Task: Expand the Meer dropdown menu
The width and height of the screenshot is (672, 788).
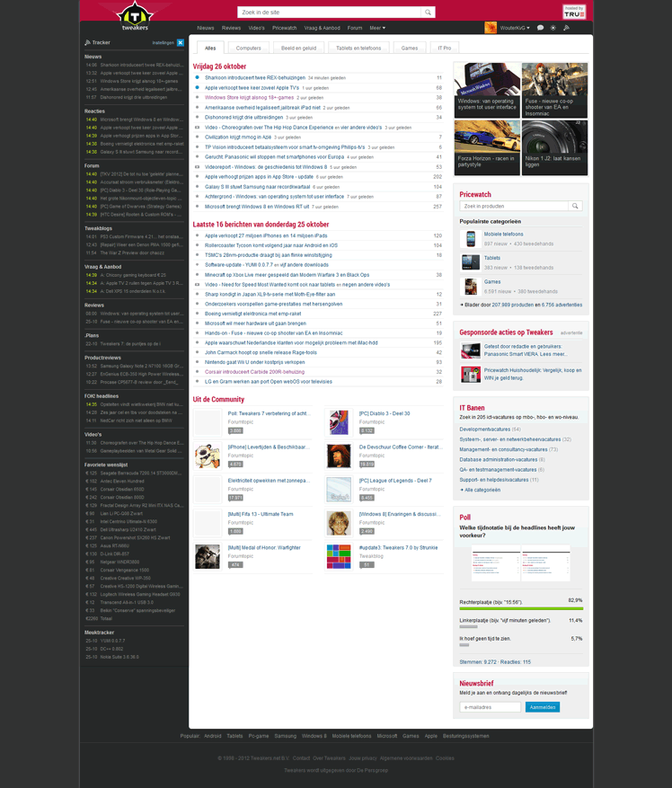Action: [377, 28]
